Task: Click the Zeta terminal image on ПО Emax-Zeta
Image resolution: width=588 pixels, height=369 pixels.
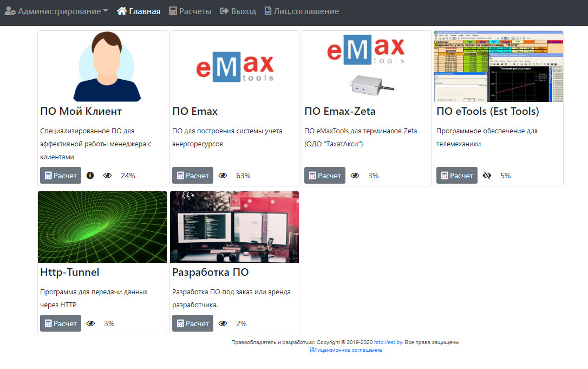Action: point(367,67)
